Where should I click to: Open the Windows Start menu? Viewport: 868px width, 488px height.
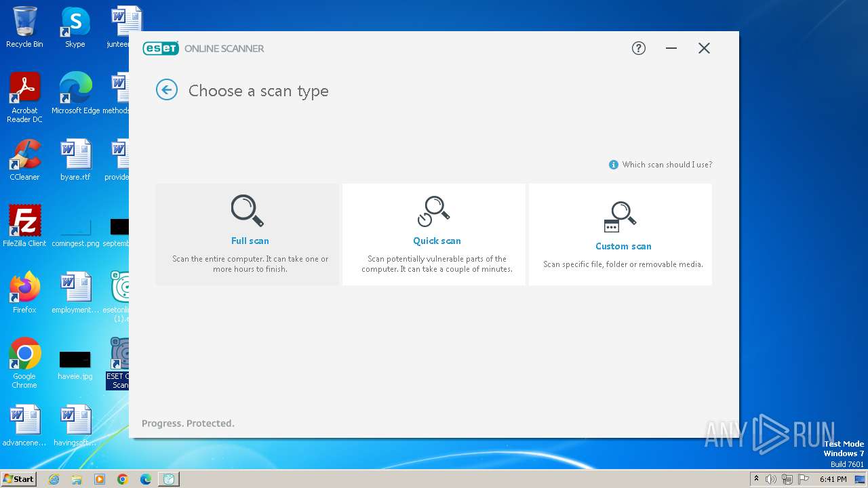19,479
